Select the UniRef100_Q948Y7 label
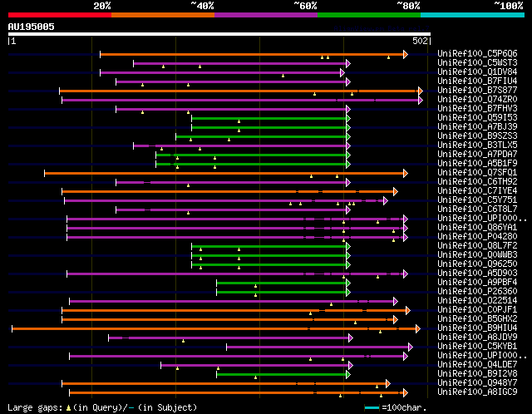This screenshot has width=532, height=414. point(477,383)
